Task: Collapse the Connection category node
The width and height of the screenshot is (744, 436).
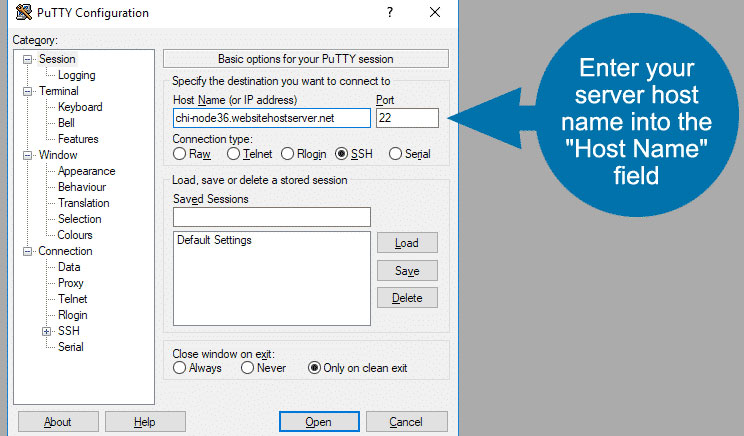Action: click(x=28, y=251)
